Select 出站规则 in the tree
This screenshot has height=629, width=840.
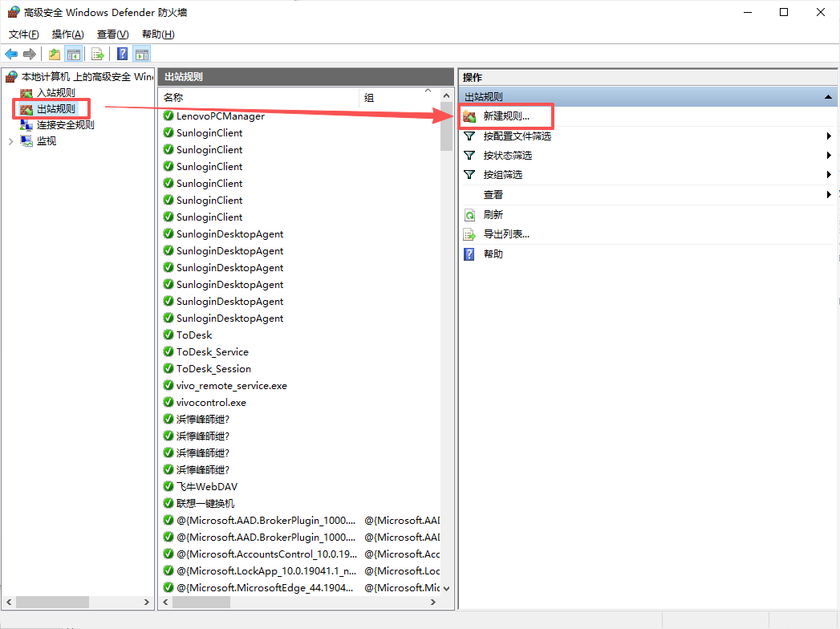[x=55, y=109]
